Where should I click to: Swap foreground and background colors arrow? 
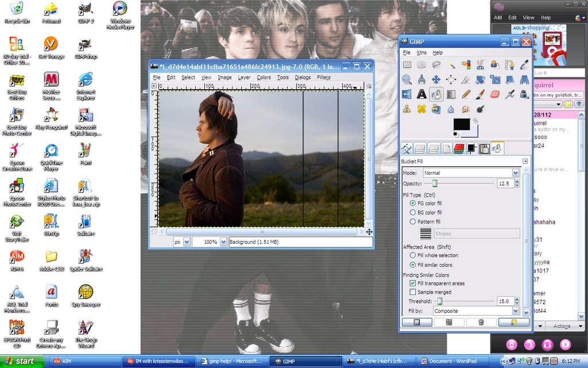click(x=475, y=121)
